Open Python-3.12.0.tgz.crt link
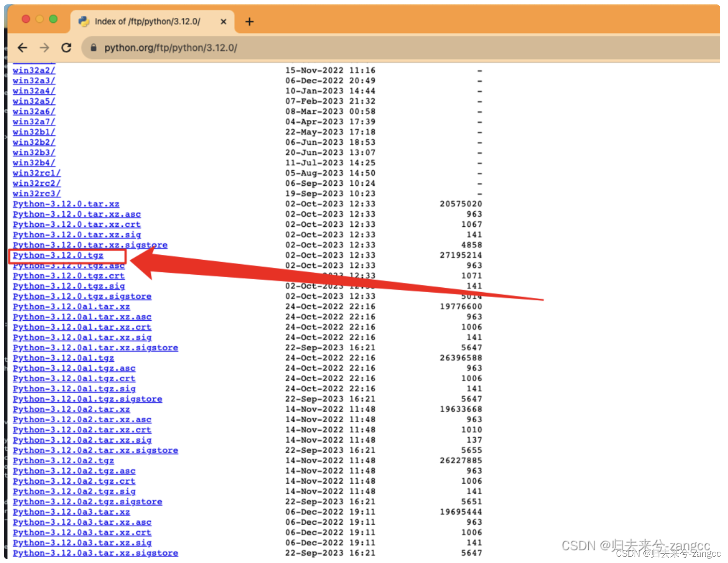The image size is (728, 563). [x=69, y=276]
